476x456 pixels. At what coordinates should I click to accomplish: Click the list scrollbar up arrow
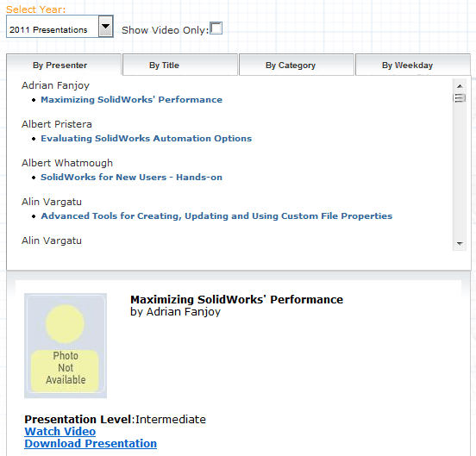(460, 86)
